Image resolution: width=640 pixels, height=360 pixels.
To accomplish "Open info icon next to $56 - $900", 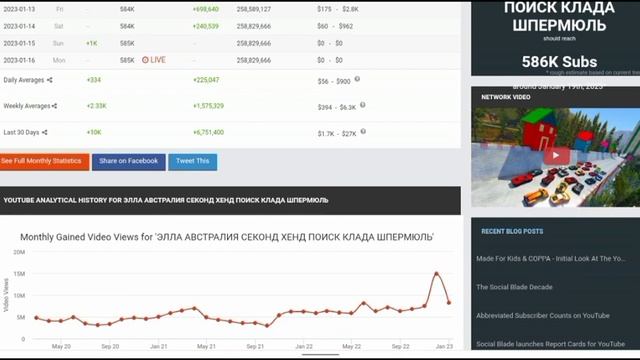I will pos(357,79).
